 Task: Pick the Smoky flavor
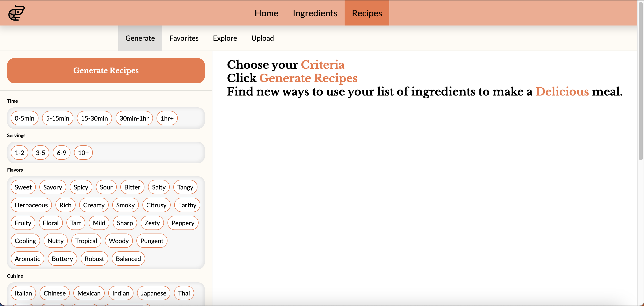(x=125, y=205)
